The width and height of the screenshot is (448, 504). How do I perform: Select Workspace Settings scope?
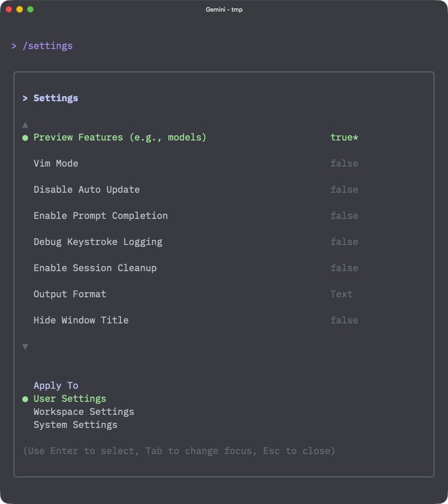pyautogui.click(x=84, y=412)
